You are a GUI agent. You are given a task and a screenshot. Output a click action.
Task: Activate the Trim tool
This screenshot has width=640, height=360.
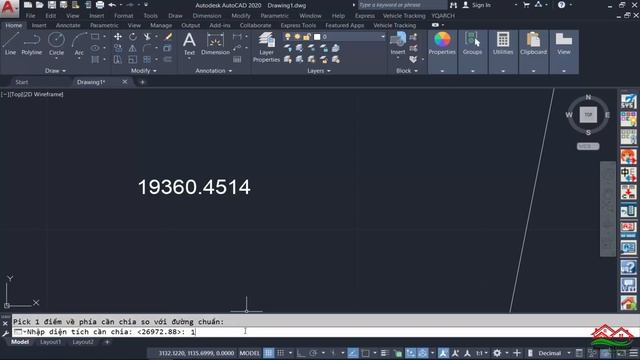(147, 37)
